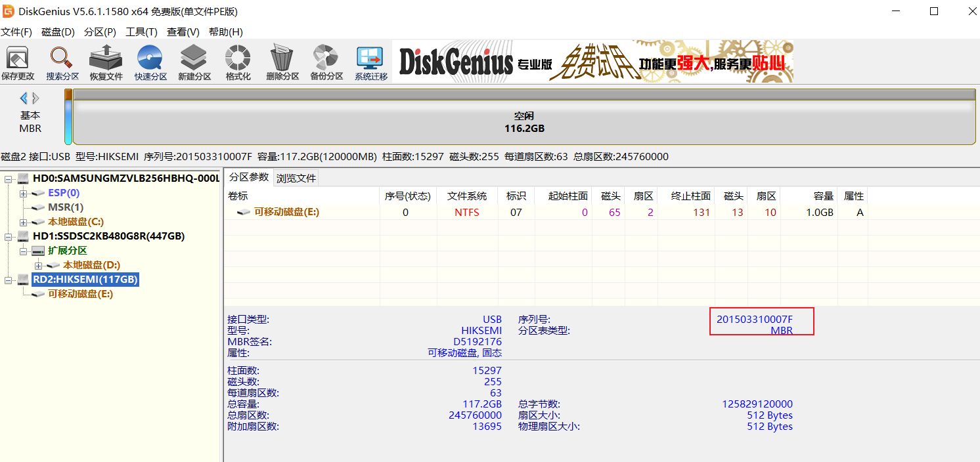
Task: Start the 系统迁移 system migration tool
Action: [x=371, y=63]
